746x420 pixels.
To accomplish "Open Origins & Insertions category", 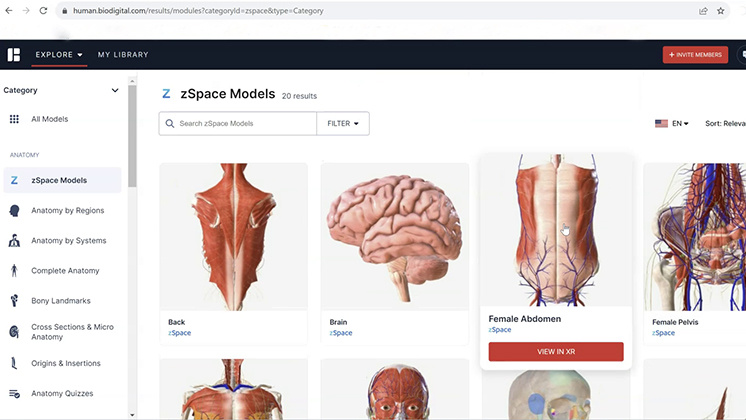I will click(62, 363).
